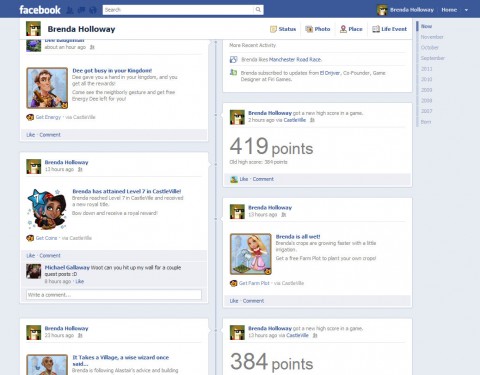The width and height of the screenshot is (480, 375).
Task: Open CastleVille link in 384 points post
Action: [297, 335]
